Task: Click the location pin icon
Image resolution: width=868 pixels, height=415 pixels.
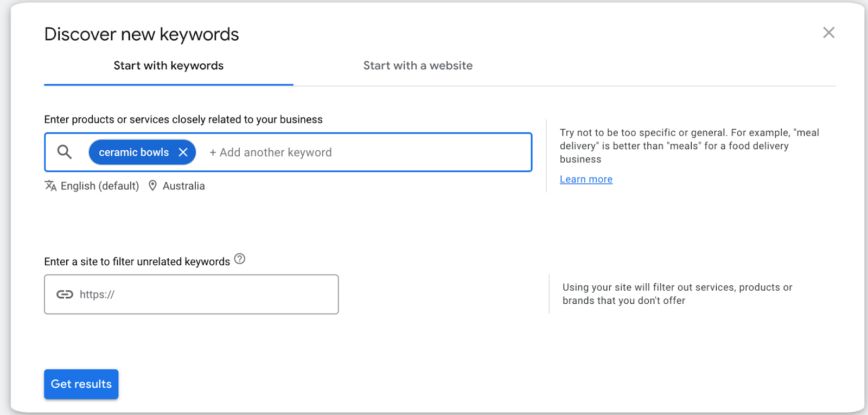Action: (x=153, y=186)
